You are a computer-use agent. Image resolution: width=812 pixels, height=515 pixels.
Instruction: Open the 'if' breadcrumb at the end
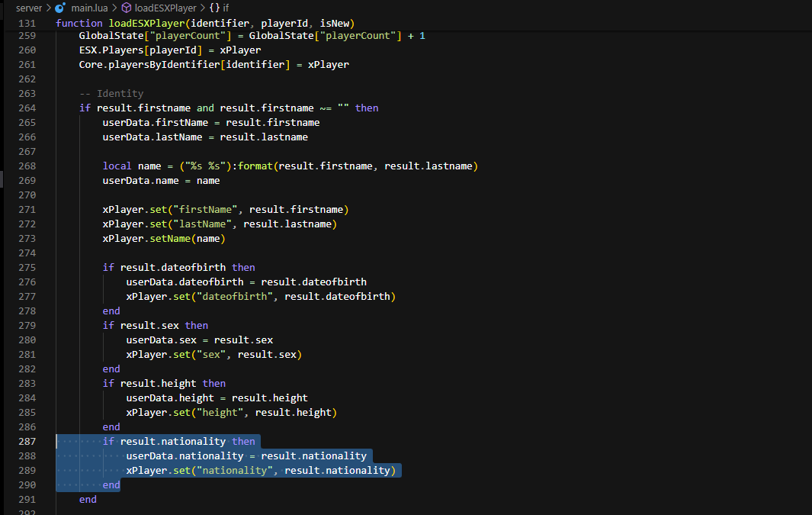[x=226, y=8]
